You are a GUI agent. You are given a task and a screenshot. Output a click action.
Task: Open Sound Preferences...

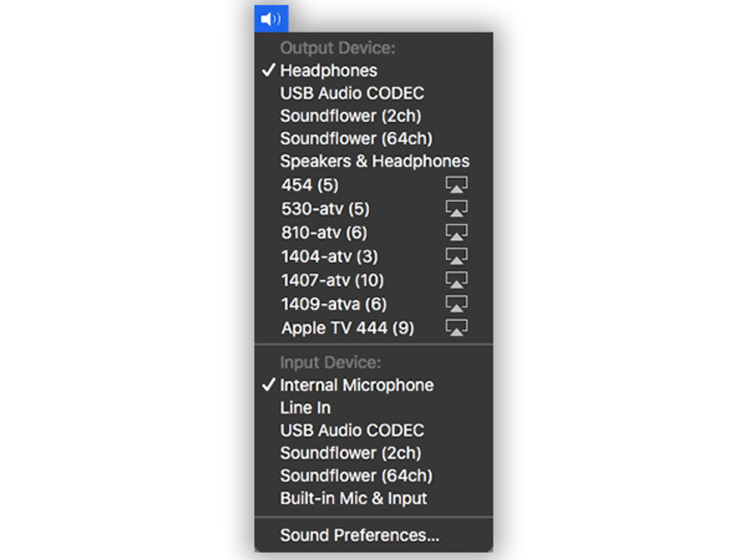click(x=359, y=535)
